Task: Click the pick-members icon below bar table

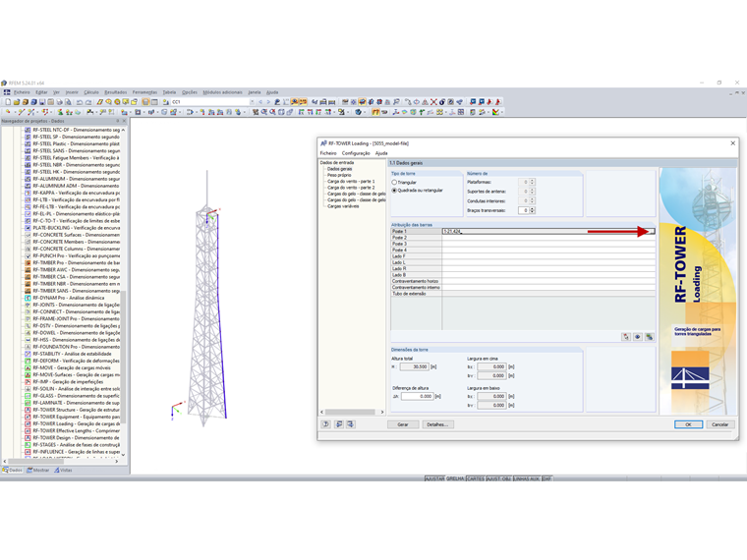Action: (x=626, y=337)
